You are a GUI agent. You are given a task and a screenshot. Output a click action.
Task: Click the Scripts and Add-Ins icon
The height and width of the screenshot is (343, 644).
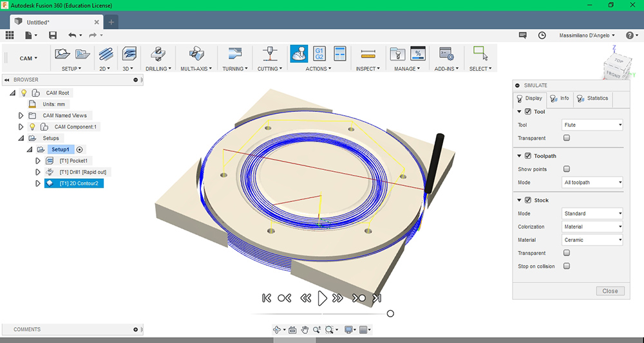click(x=446, y=54)
